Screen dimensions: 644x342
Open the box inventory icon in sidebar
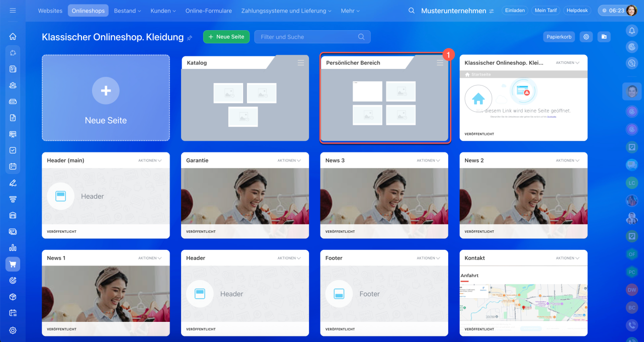[x=13, y=297]
